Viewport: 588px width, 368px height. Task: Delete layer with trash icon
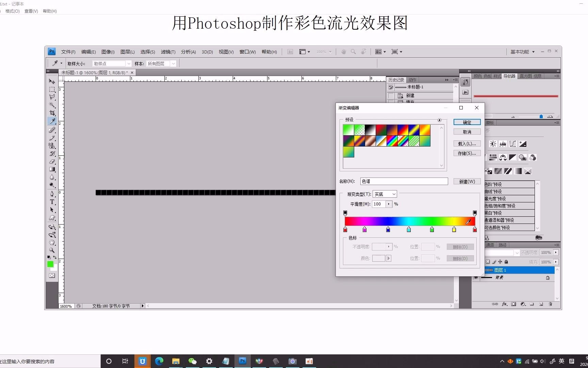click(550, 304)
